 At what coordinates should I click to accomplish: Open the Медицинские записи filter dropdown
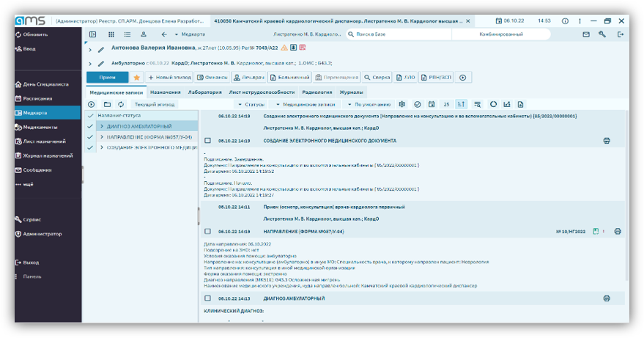click(306, 104)
